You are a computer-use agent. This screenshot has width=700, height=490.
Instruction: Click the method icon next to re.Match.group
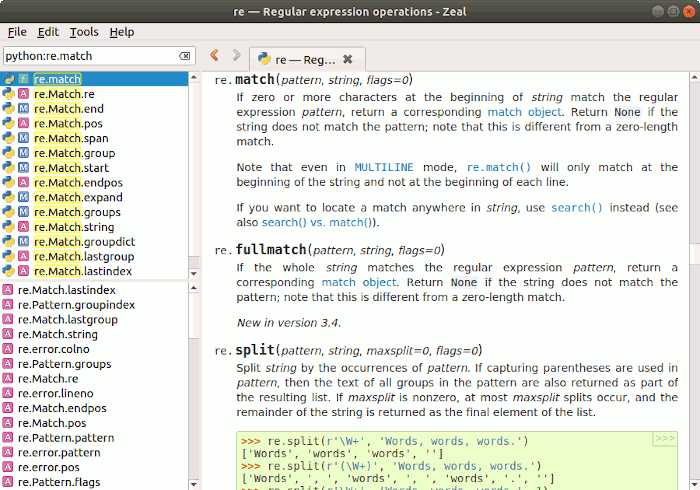23,153
